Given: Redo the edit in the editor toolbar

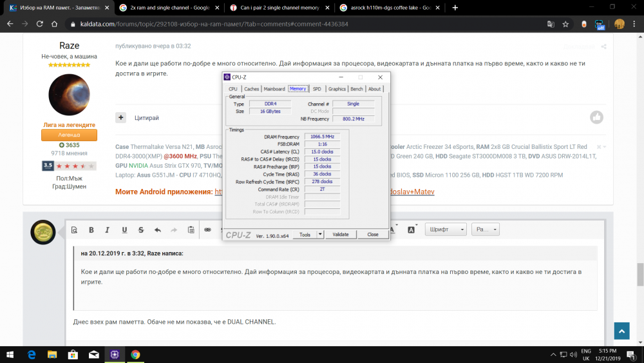Looking at the screenshot, I should (174, 230).
